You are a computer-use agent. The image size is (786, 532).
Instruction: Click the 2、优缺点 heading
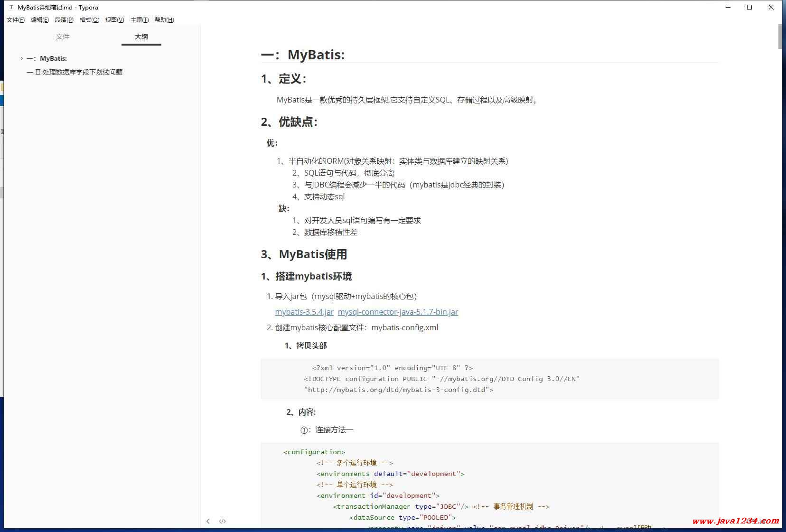coord(289,122)
